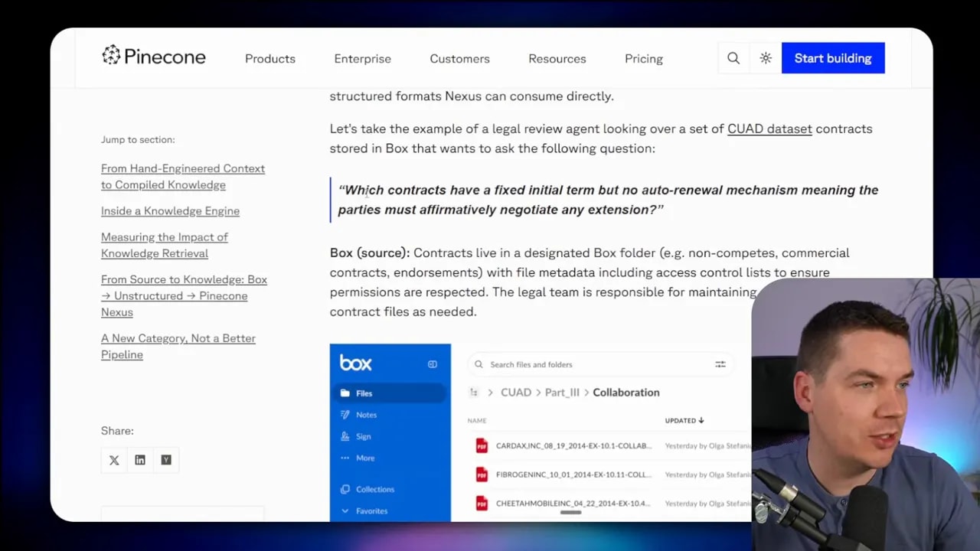The height and width of the screenshot is (551, 980).
Task: Sort by the UPDATED column header
Action: click(684, 420)
